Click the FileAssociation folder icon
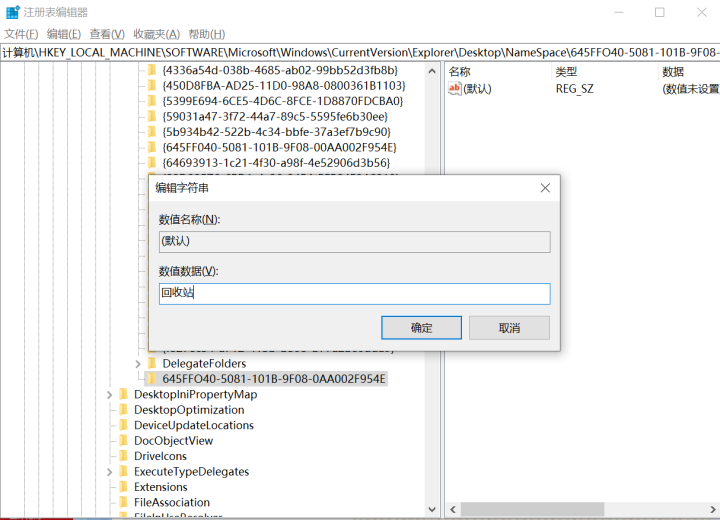 pyautogui.click(x=124, y=502)
